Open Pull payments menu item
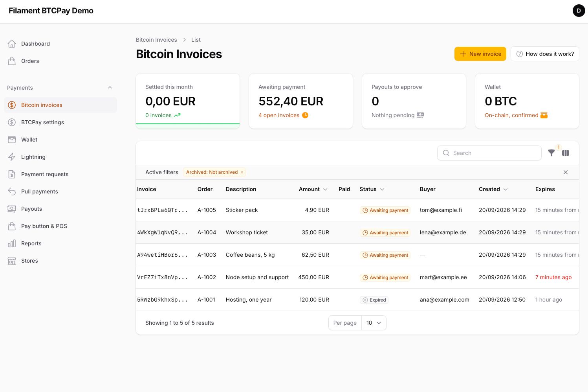The image size is (588, 392). coord(60,191)
